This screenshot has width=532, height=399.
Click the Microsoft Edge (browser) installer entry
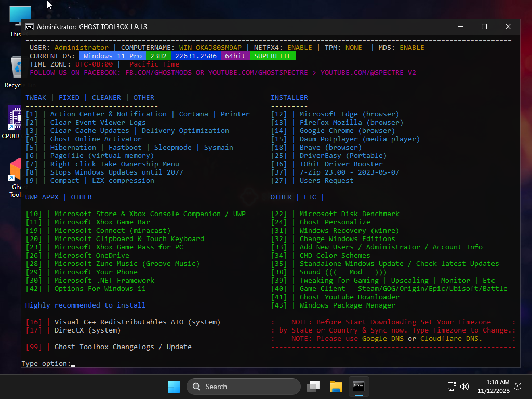tap(349, 114)
